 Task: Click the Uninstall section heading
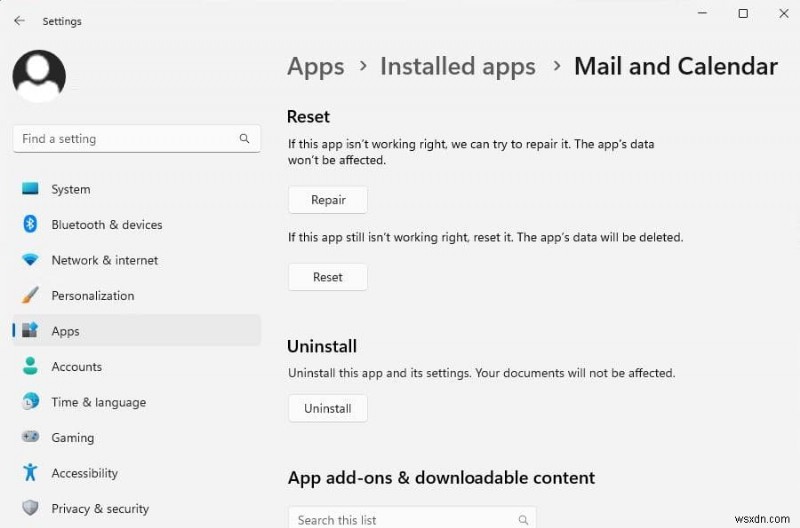coord(322,346)
